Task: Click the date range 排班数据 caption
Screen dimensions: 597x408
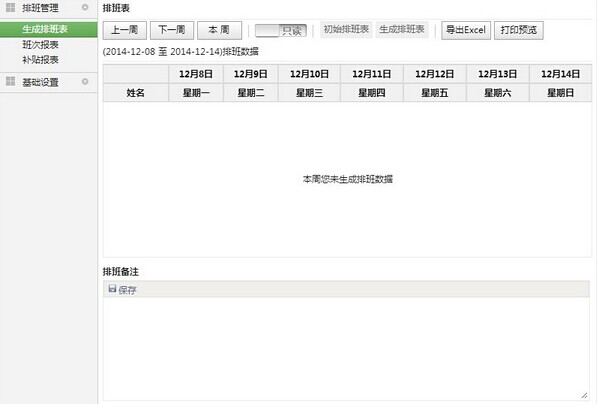Action: [x=181, y=52]
